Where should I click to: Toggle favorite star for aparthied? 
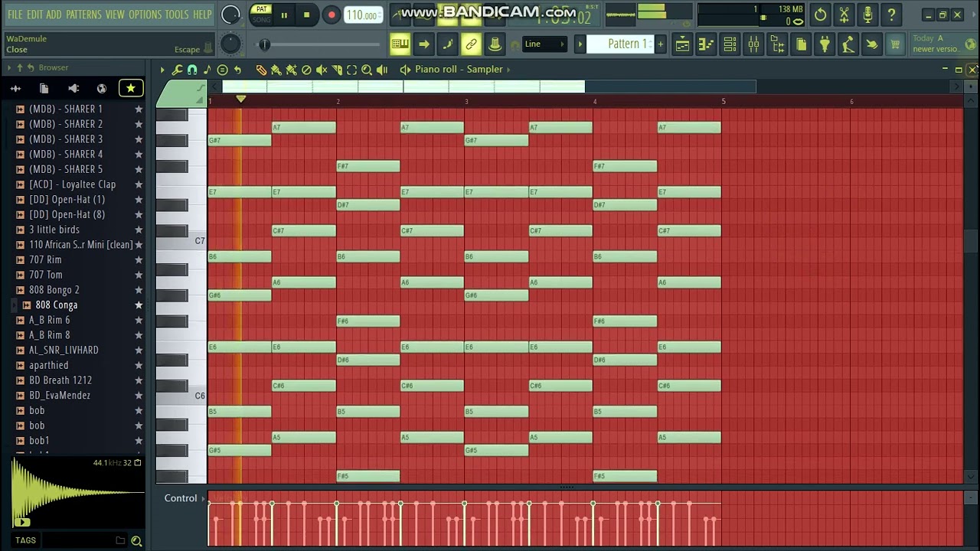click(x=139, y=365)
